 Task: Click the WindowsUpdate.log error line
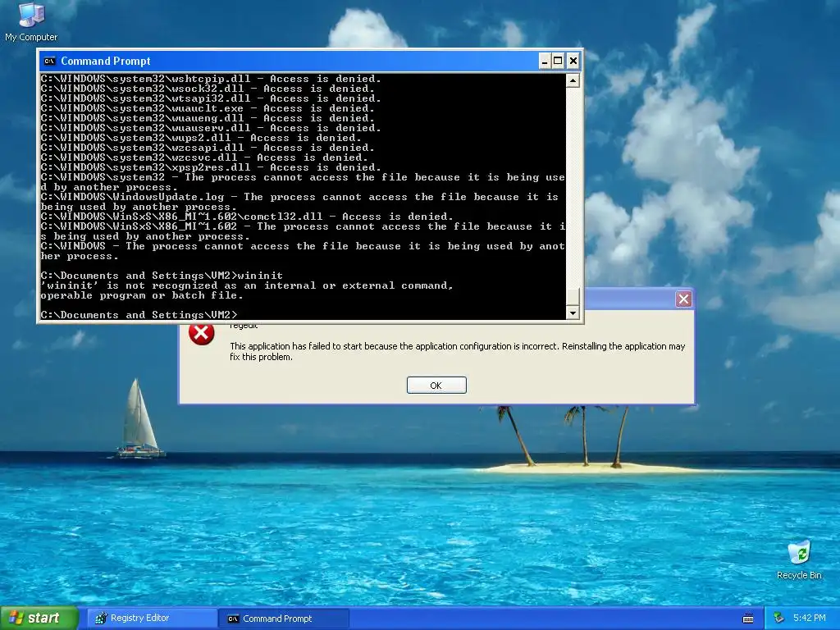(x=299, y=202)
